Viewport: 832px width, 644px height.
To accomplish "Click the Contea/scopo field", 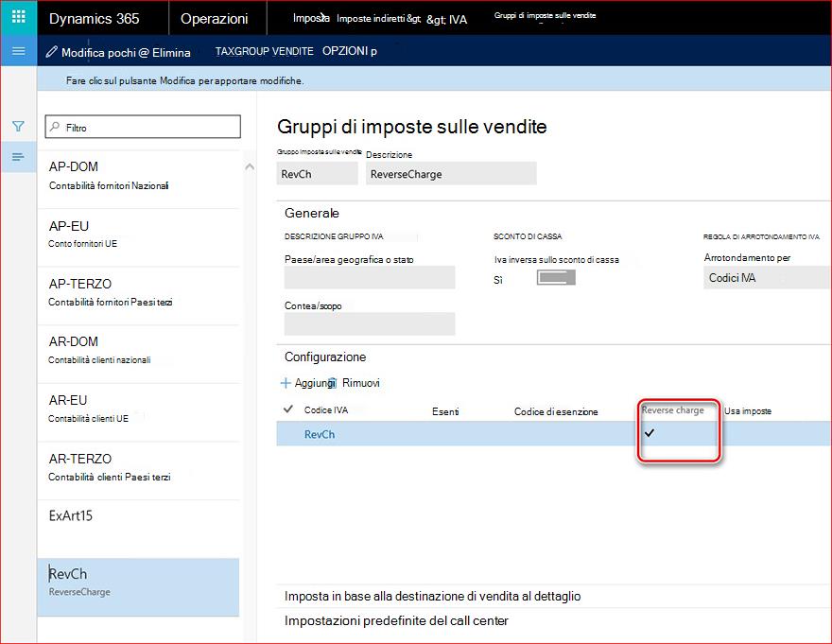I will pyautogui.click(x=370, y=323).
